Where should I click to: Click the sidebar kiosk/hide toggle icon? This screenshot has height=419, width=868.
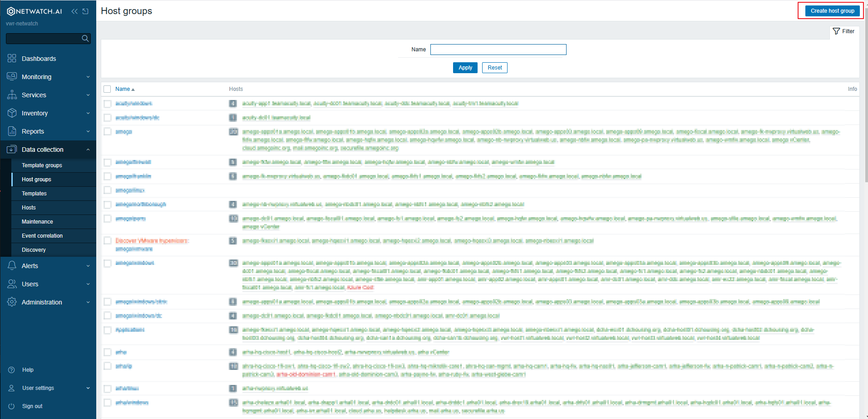(x=85, y=11)
